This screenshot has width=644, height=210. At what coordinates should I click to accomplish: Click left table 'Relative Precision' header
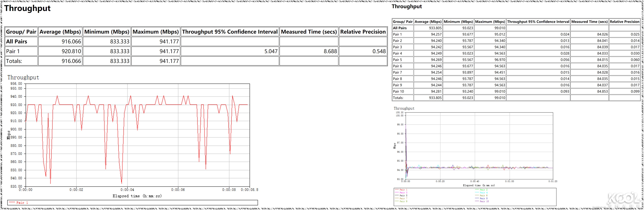pyautogui.click(x=363, y=32)
